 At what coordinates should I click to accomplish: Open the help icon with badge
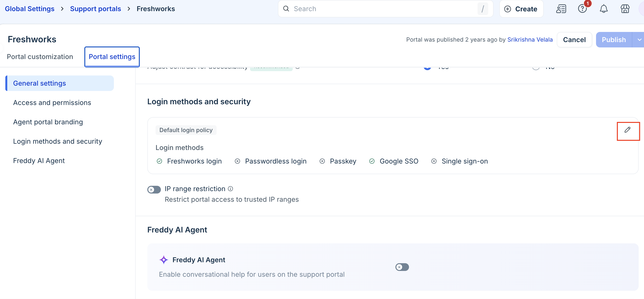point(582,9)
